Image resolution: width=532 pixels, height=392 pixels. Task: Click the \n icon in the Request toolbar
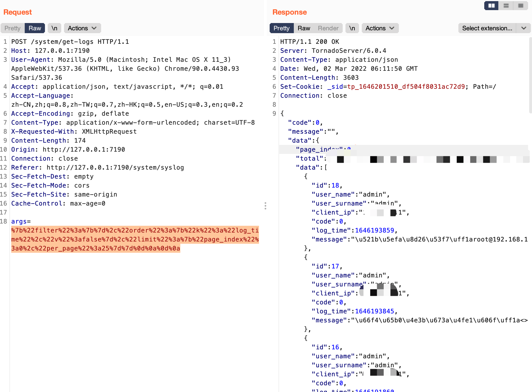(54, 28)
